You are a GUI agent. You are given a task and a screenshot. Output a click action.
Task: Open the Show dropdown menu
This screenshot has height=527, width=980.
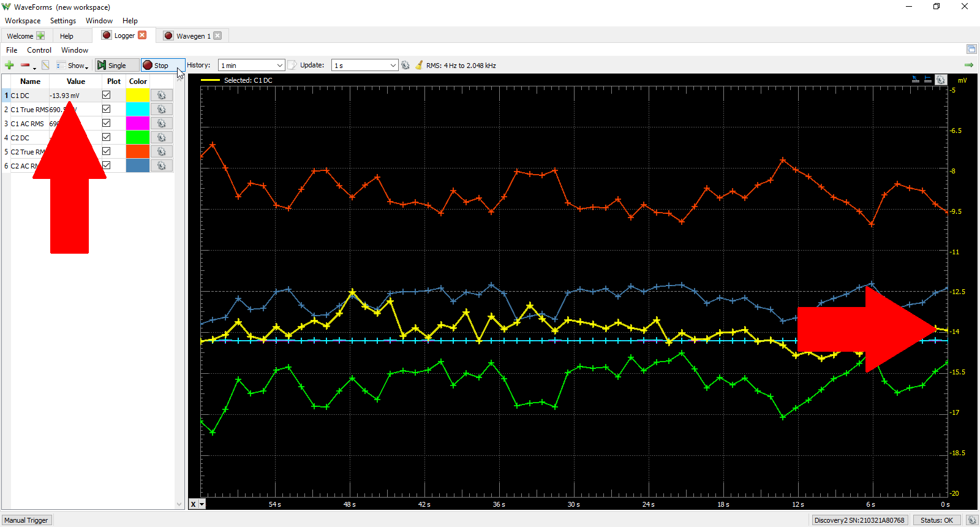73,65
